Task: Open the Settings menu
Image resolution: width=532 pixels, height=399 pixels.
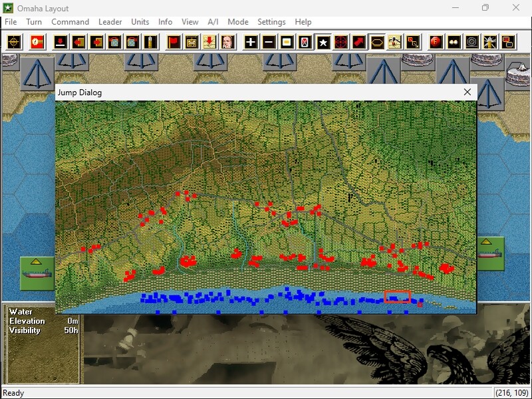Action: (x=271, y=22)
